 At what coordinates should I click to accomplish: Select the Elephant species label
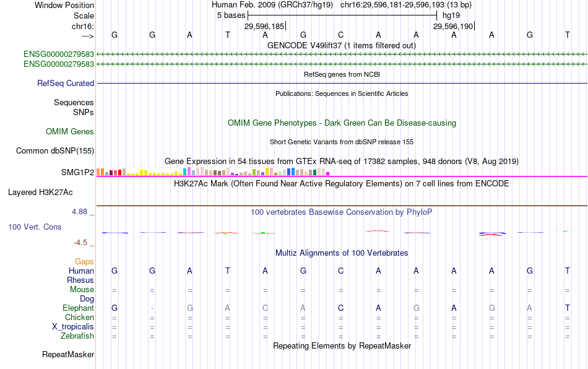(x=78, y=308)
